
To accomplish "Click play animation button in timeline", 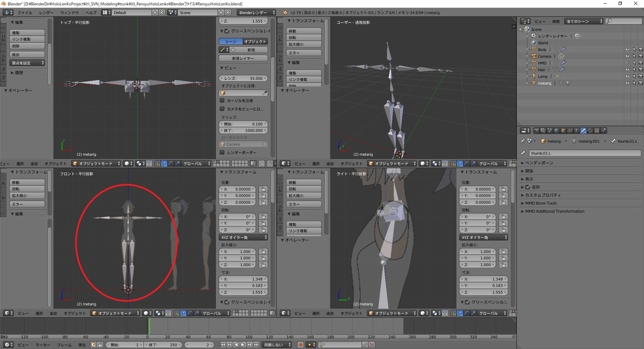I will tap(243, 345).
